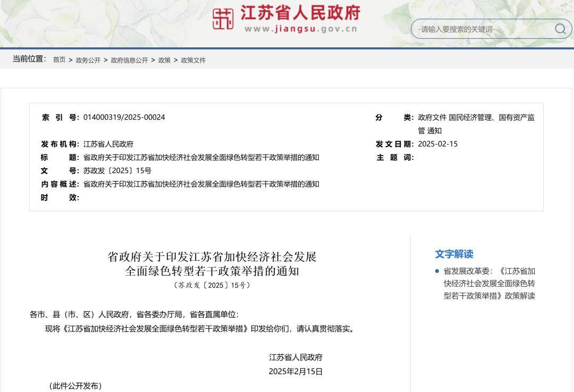
Task: Click the 文字解读 section heading
Action: (x=454, y=254)
